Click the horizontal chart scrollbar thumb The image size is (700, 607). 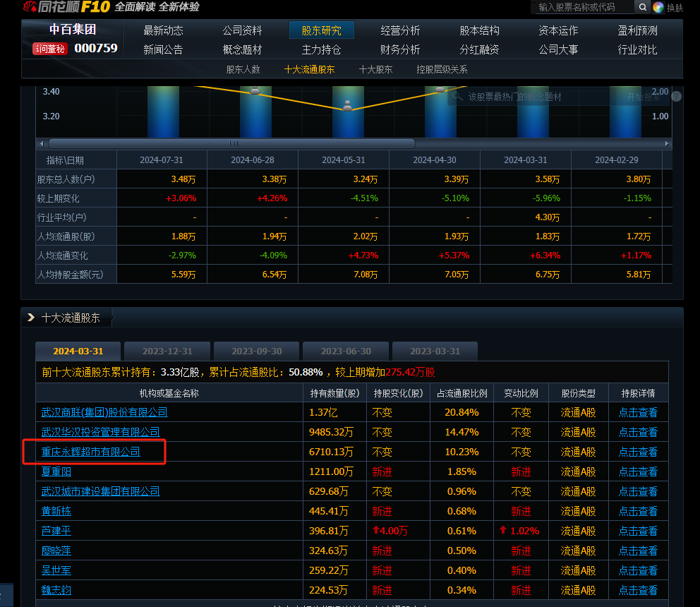(x=231, y=144)
